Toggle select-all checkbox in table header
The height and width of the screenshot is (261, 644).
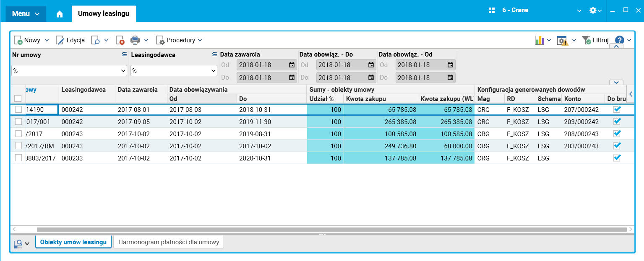click(18, 98)
